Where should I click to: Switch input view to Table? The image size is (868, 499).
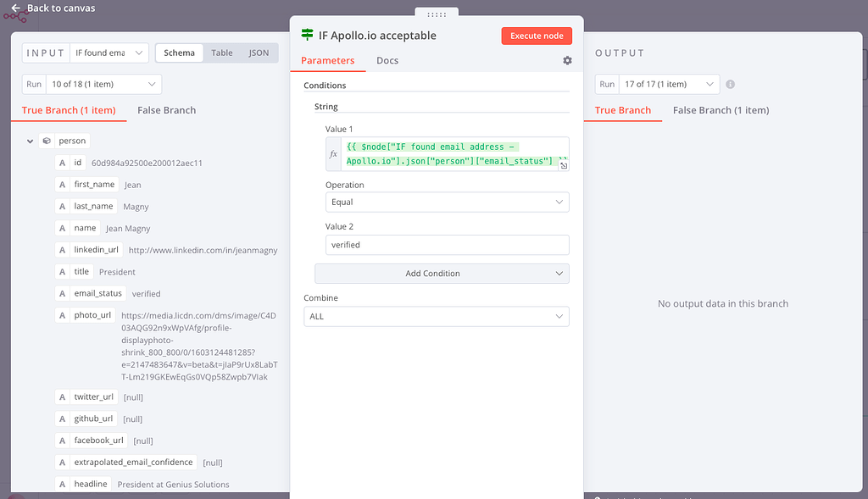222,53
